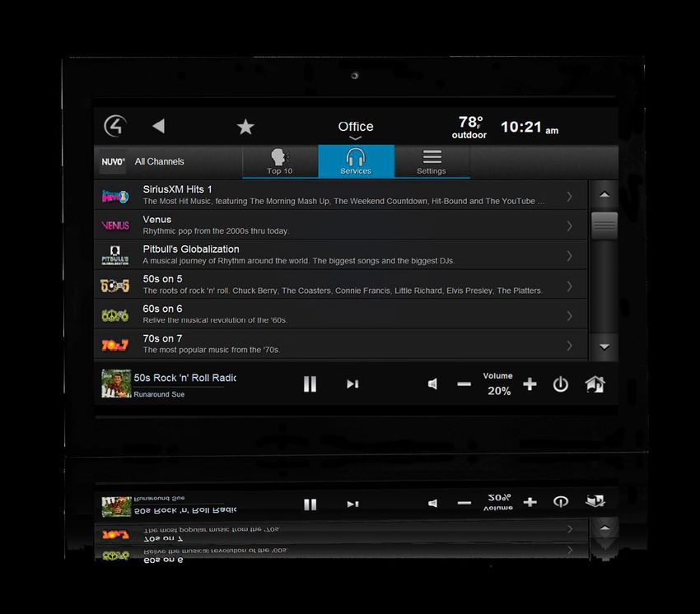Image resolution: width=700 pixels, height=614 pixels.
Task: Expand the Venus row chevron
Action: point(569,226)
